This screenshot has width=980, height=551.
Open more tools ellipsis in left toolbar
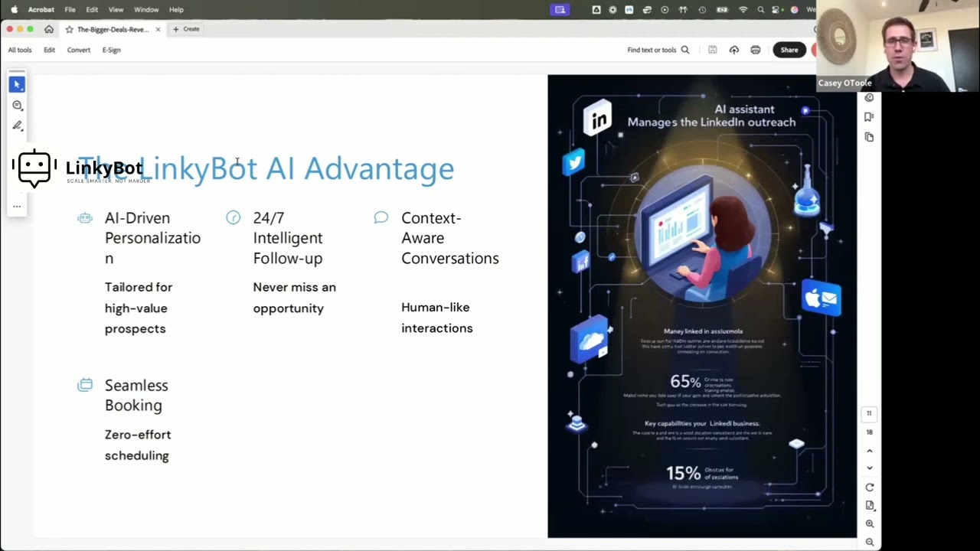(17, 206)
